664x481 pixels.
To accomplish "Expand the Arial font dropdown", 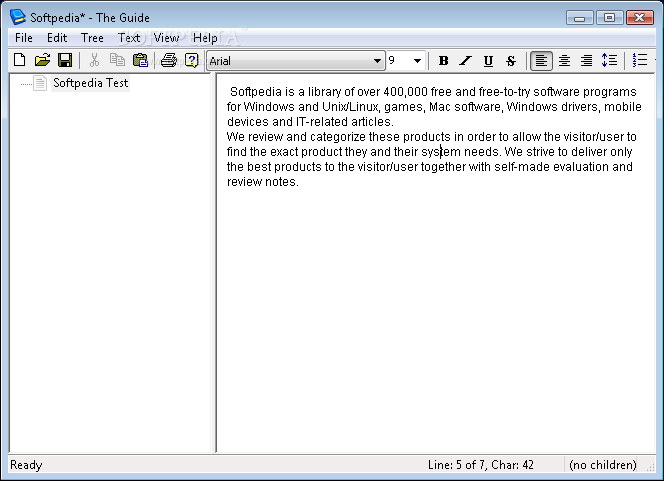I will pos(377,61).
